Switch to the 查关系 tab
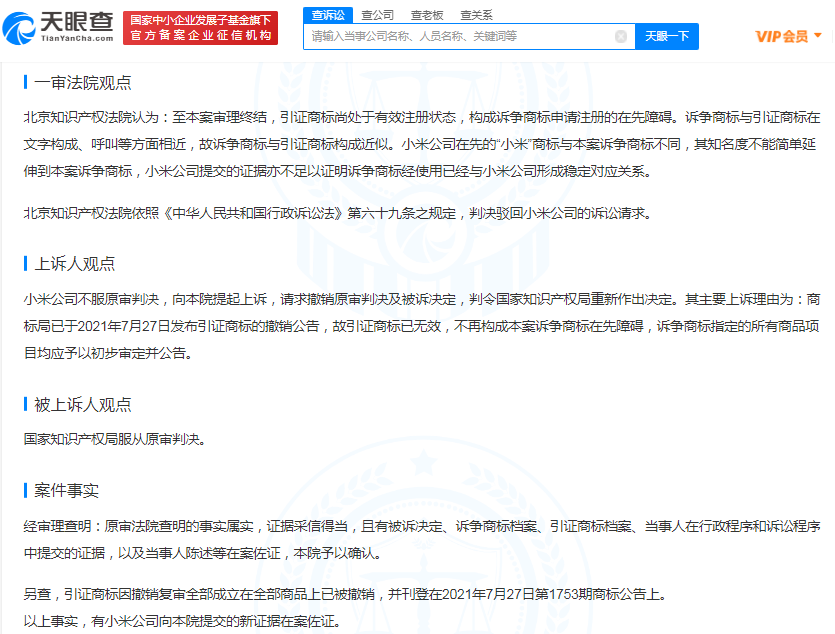 [x=477, y=15]
